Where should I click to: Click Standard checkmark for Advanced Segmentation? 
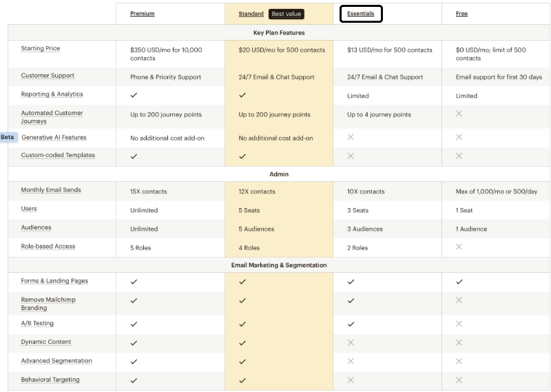click(x=242, y=362)
